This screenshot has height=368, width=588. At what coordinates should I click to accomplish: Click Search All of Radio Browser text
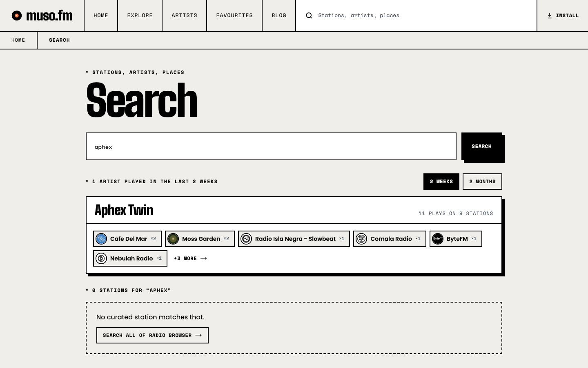[147, 335]
